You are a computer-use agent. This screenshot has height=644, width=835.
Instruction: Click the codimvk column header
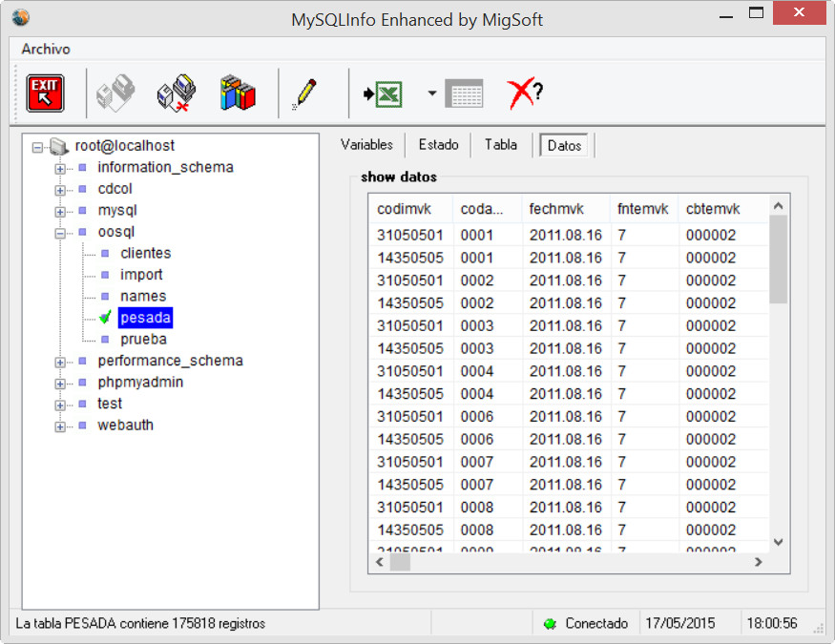pyautogui.click(x=405, y=209)
